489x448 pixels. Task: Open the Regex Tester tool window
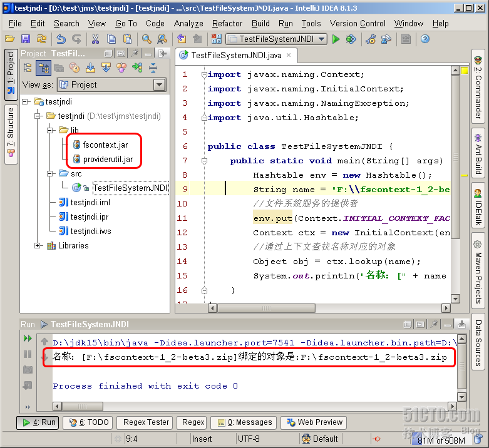pyautogui.click(x=146, y=422)
